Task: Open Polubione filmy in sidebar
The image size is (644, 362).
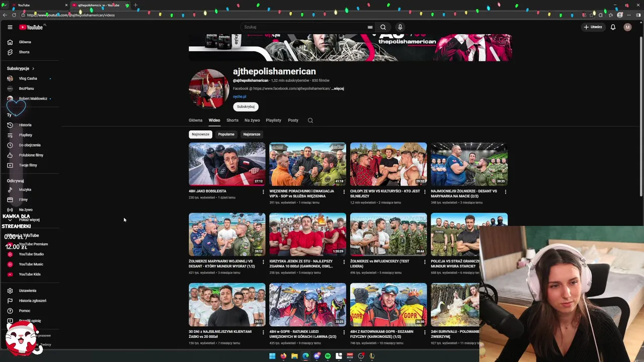Action: pyautogui.click(x=31, y=155)
